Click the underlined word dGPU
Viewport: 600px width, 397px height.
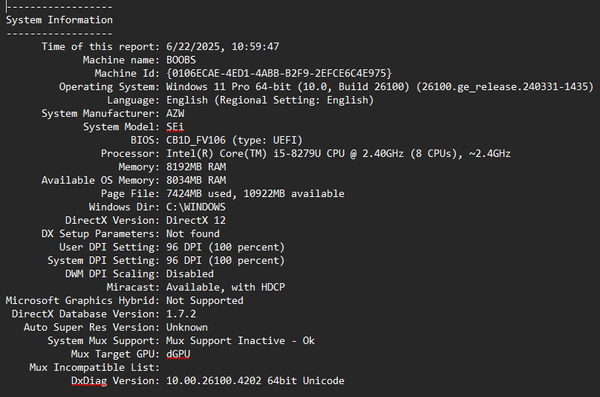pos(178,354)
